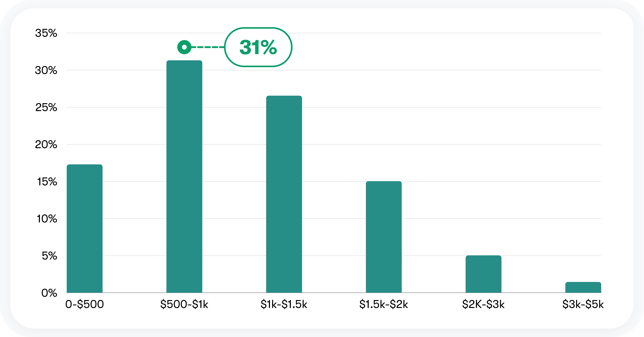Pick the $1.5k-$2k bar
644x337 pixels.
pyautogui.click(x=384, y=237)
